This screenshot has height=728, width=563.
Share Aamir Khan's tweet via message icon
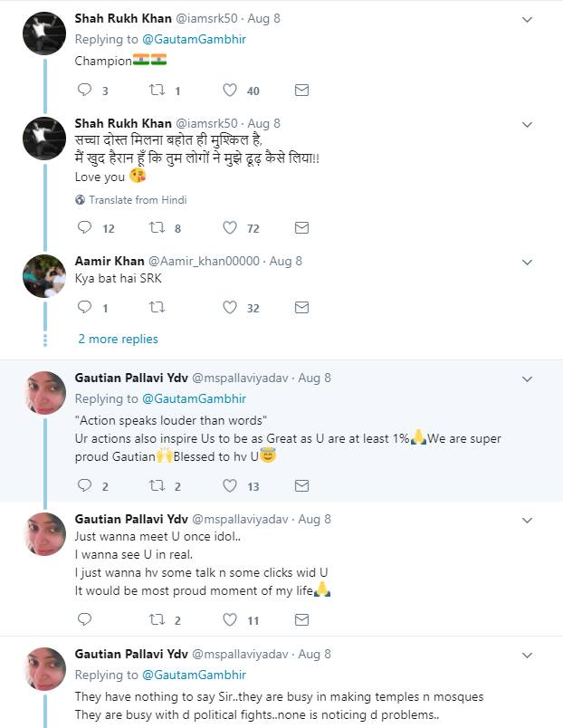pyautogui.click(x=302, y=308)
